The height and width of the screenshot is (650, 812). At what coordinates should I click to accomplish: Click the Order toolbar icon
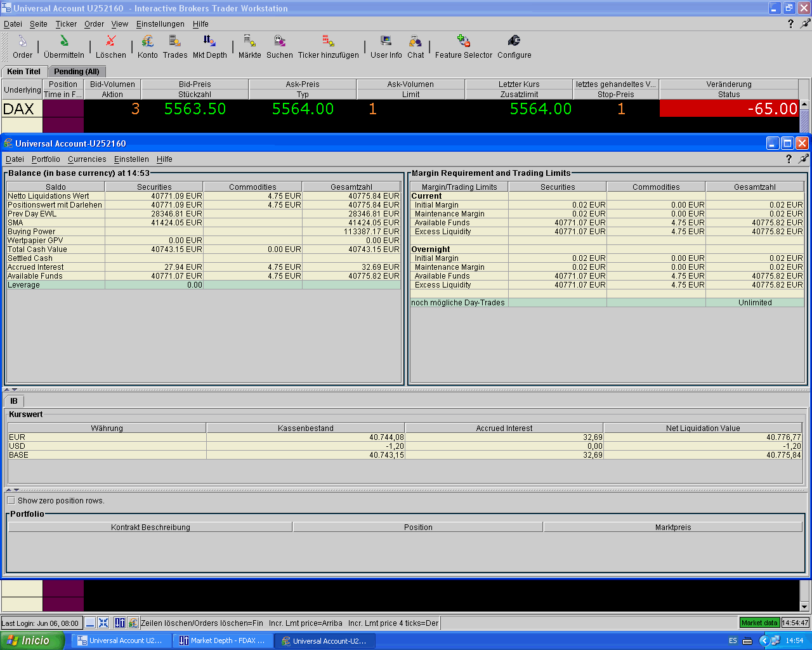click(x=22, y=41)
